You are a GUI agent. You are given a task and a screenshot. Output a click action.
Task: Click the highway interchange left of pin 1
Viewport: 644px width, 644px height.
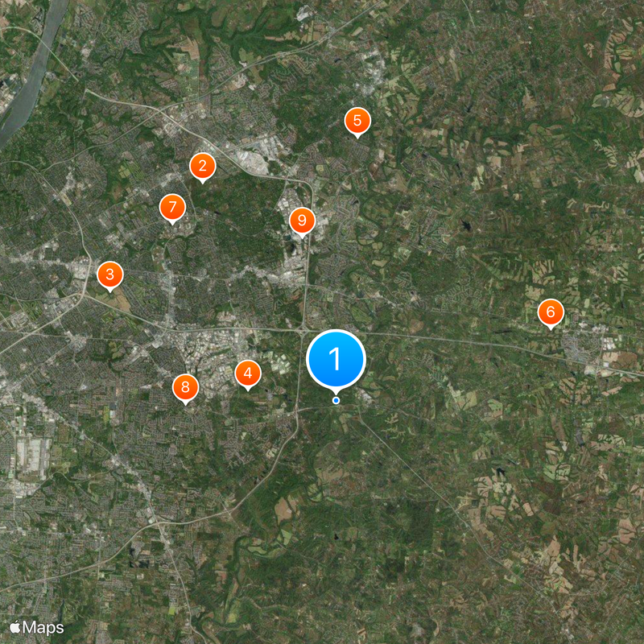(303, 330)
